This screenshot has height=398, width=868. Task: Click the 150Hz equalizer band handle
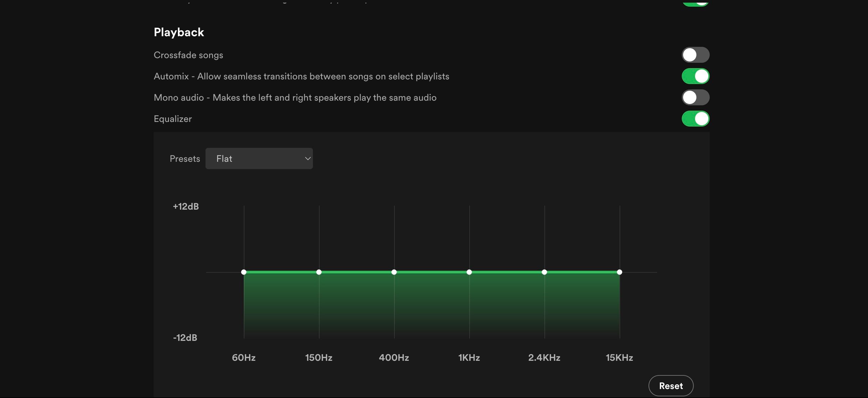319,272
